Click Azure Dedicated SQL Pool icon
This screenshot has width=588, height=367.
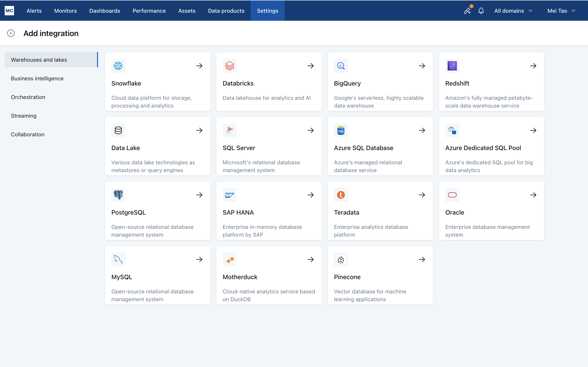pos(452,130)
